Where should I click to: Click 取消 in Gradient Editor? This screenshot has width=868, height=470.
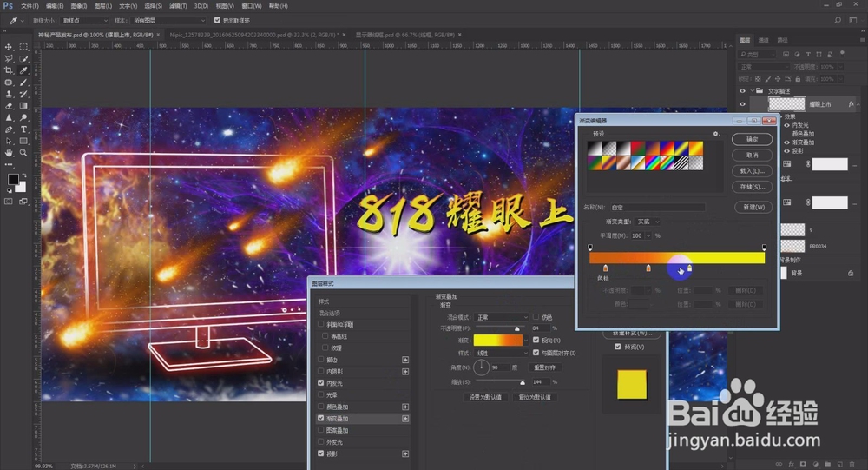pos(752,156)
